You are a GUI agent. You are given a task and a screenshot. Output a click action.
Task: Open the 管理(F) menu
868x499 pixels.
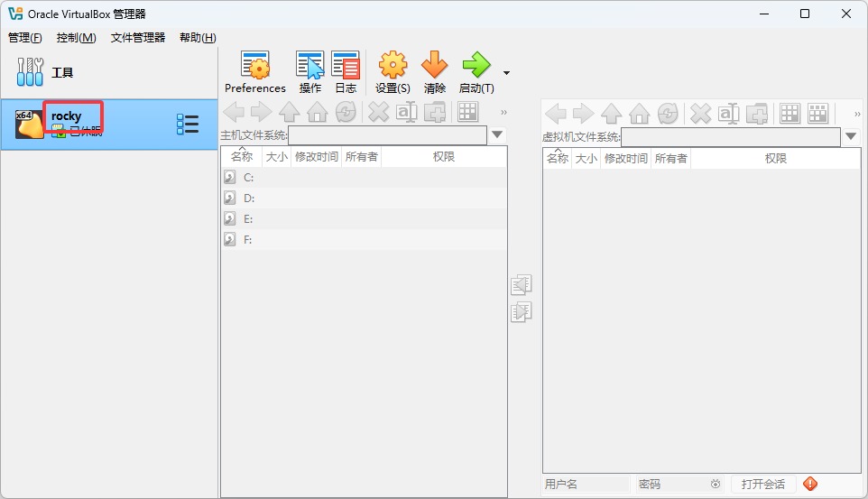tap(25, 38)
